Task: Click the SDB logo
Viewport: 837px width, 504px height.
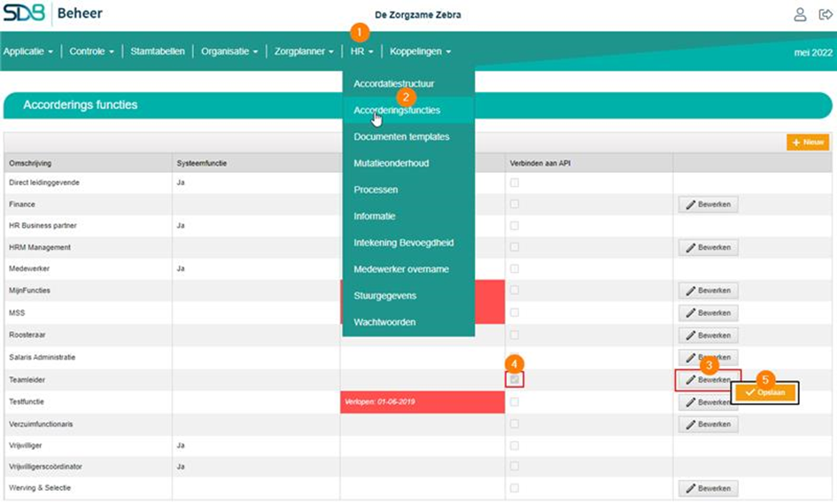Action: 24,12
